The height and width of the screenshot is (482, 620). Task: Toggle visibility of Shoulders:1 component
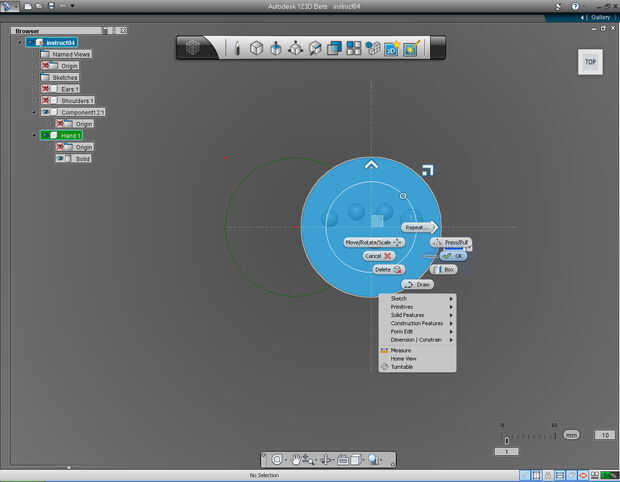pos(47,100)
